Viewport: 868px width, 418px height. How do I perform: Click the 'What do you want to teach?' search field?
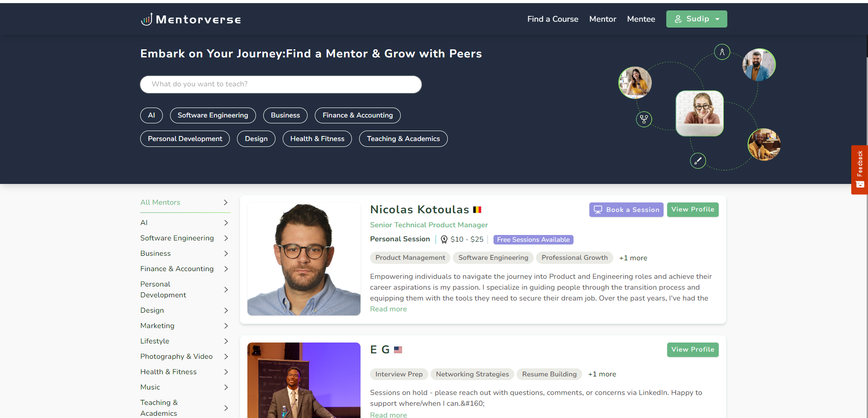click(x=280, y=84)
